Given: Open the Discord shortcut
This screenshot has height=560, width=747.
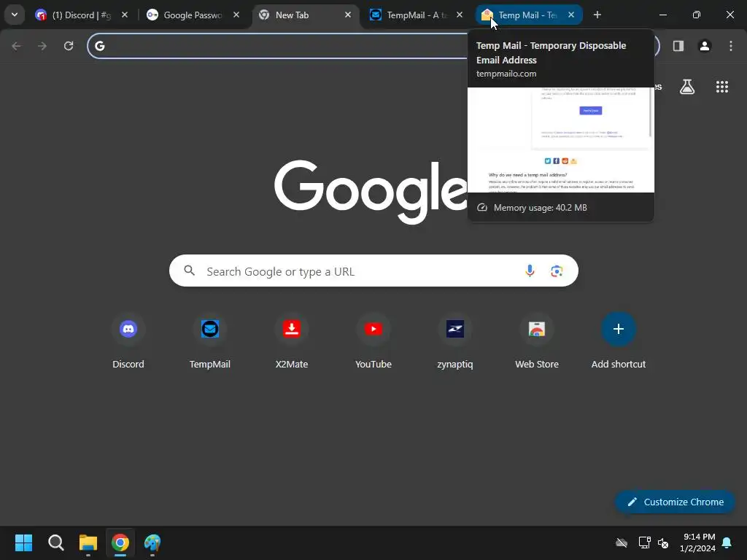Looking at the screenshot, I should click(128, 341).
